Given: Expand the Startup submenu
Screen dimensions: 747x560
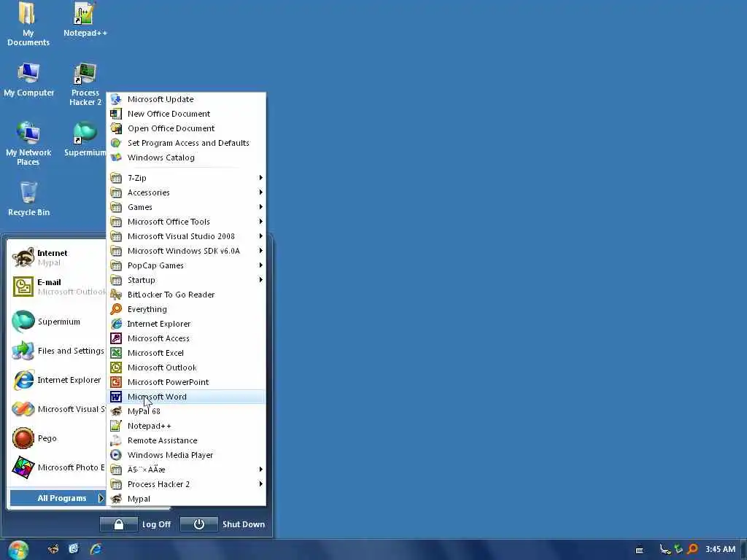Looking at the screenshot, I should click(186, 280).
